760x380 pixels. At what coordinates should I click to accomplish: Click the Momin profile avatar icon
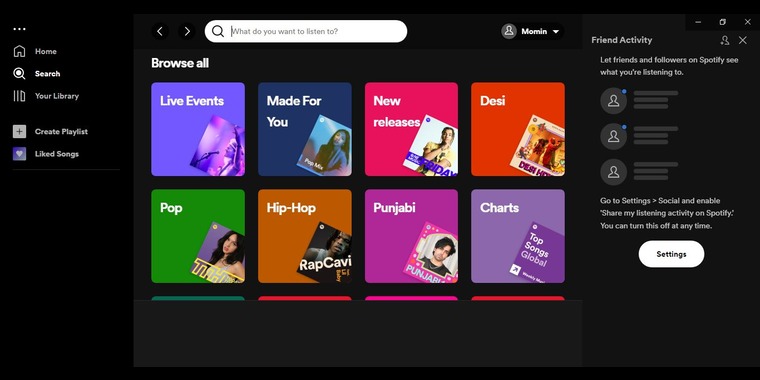coord(509,31)
